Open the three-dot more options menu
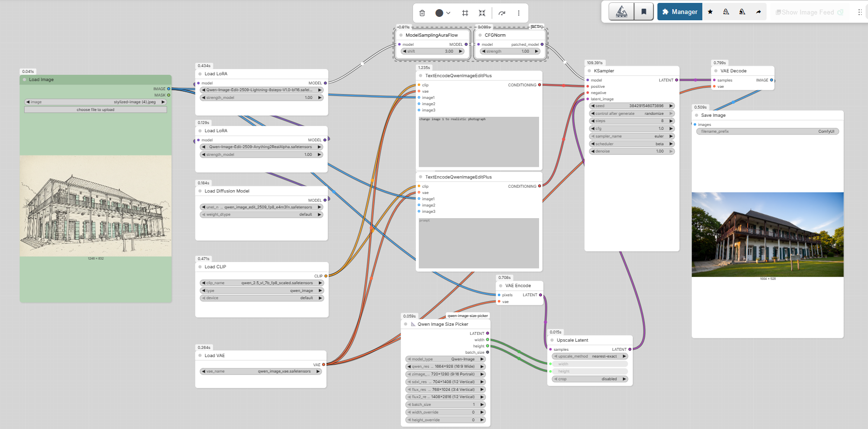 [519, 13]
